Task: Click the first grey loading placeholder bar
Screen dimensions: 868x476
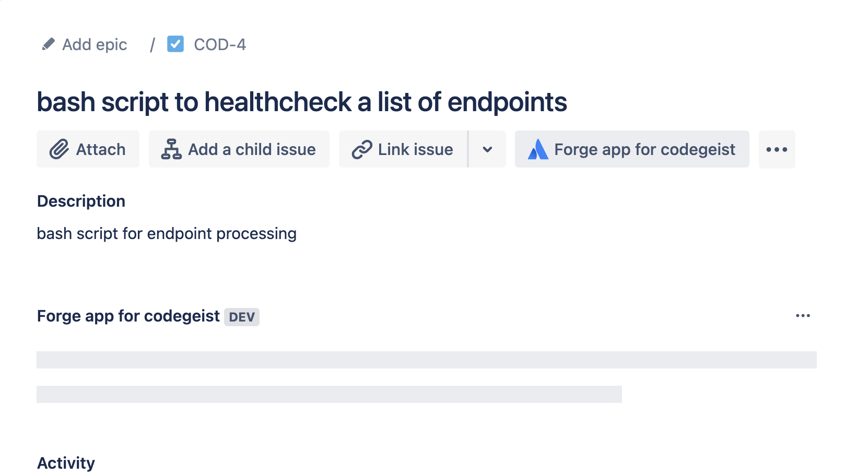Action: [x=426, y=360]
